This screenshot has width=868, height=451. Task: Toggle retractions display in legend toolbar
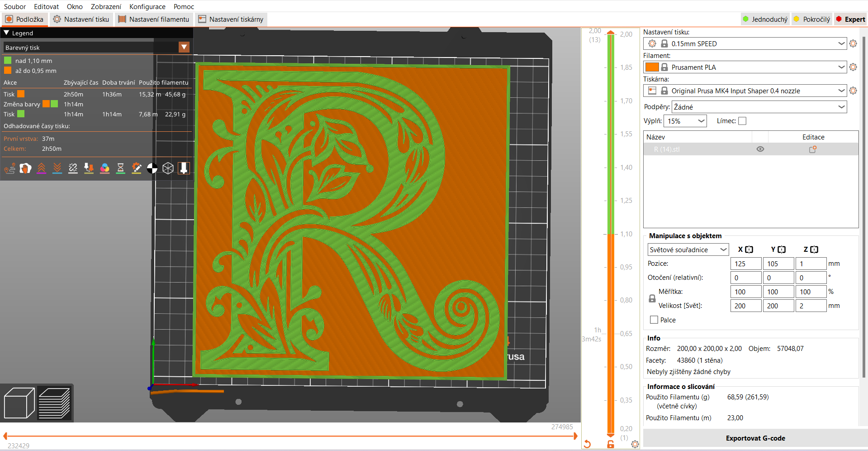pyautogui.click(x=41, y=168)
